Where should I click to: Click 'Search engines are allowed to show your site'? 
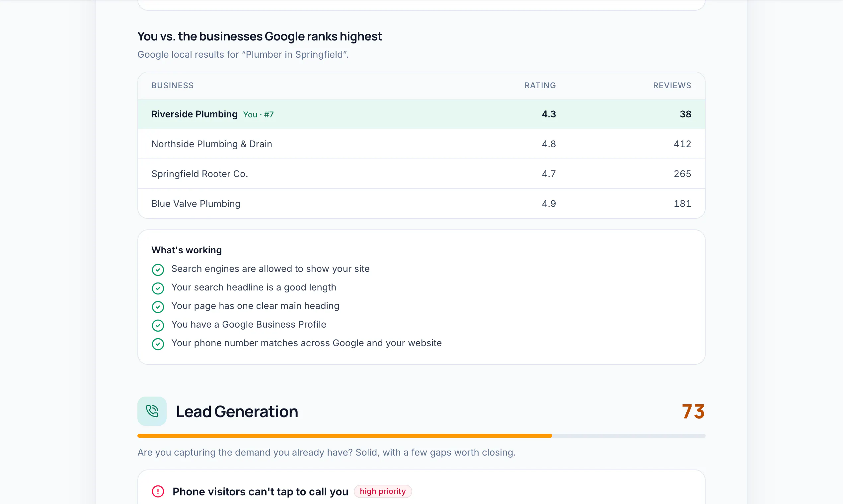(270, 269)
